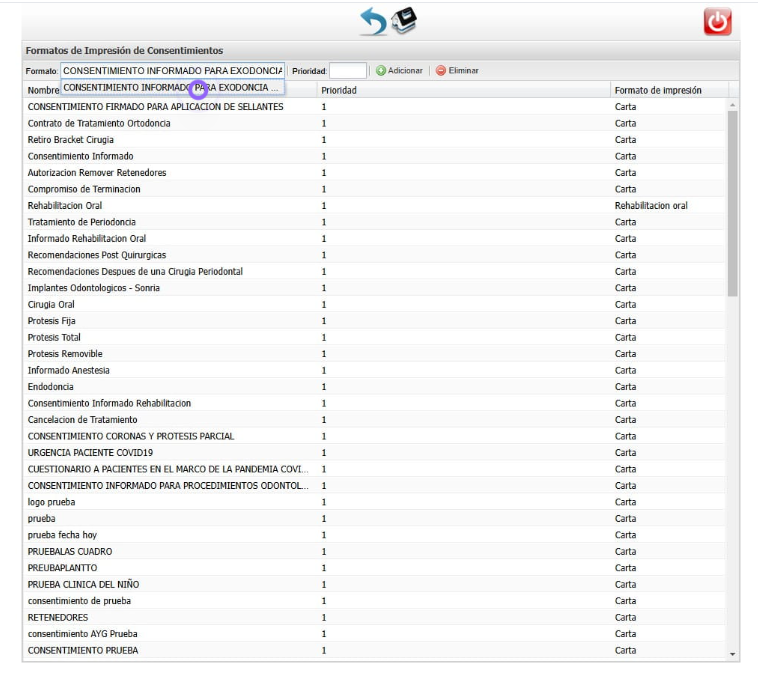758x678 pixels.
Task: Select row Retiro Bracket Cirugia
Action: [375, 140]
